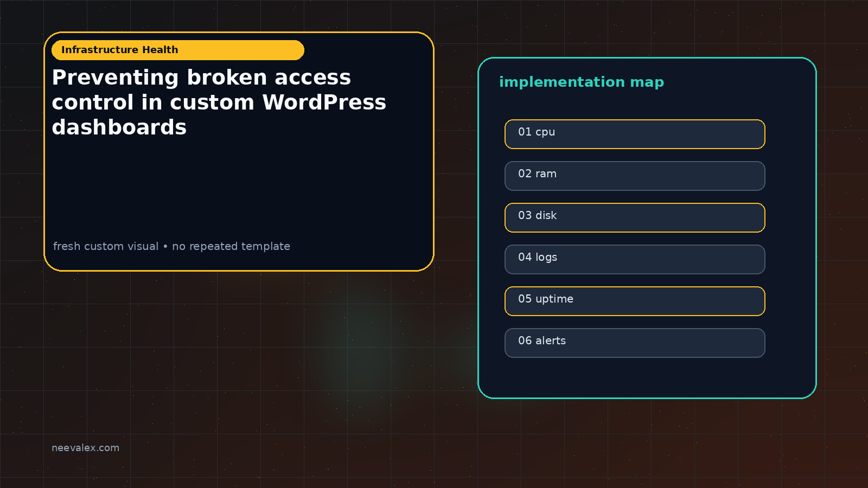Click the fresh custom visual caption
This screenshot has height=488, width=868.
[x=171, y=246]
